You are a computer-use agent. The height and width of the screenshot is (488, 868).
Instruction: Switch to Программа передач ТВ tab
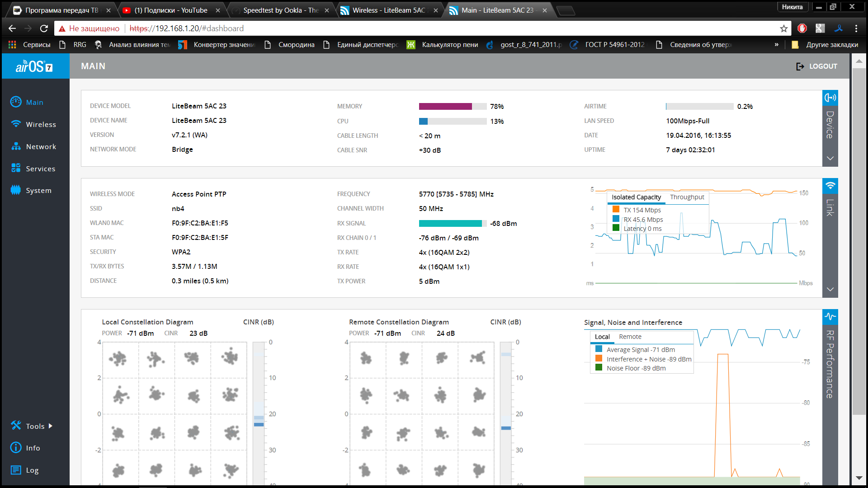[x=61, y=10]
